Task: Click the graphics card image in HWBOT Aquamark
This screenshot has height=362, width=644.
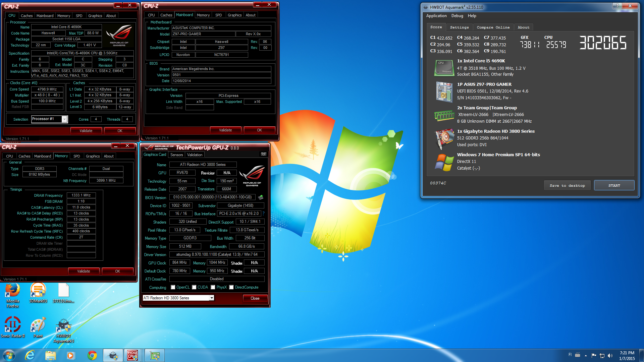Action: pos(444,139)
